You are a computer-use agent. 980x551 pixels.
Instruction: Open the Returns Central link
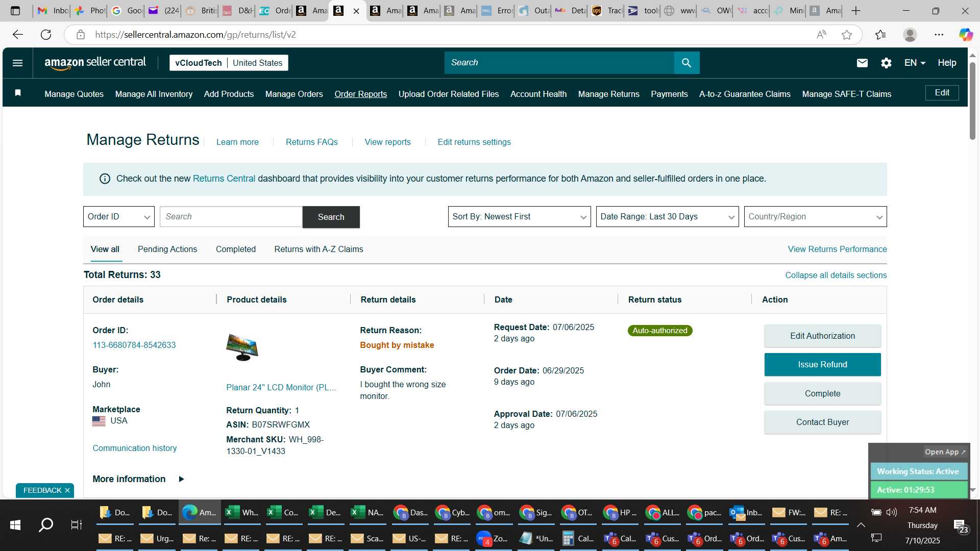click(x=224, y=179)
